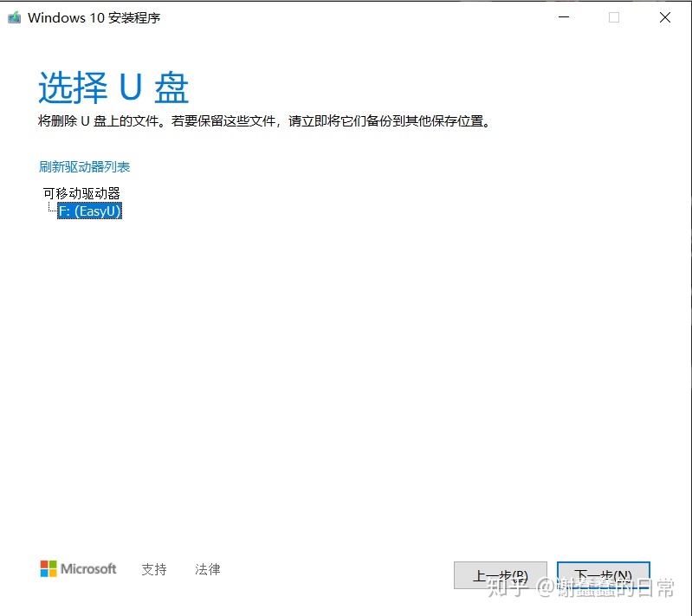This screenshot has height=616, width=692.
Task: Click the warning text about deleting USB files
Action: (x=264, y=121)
